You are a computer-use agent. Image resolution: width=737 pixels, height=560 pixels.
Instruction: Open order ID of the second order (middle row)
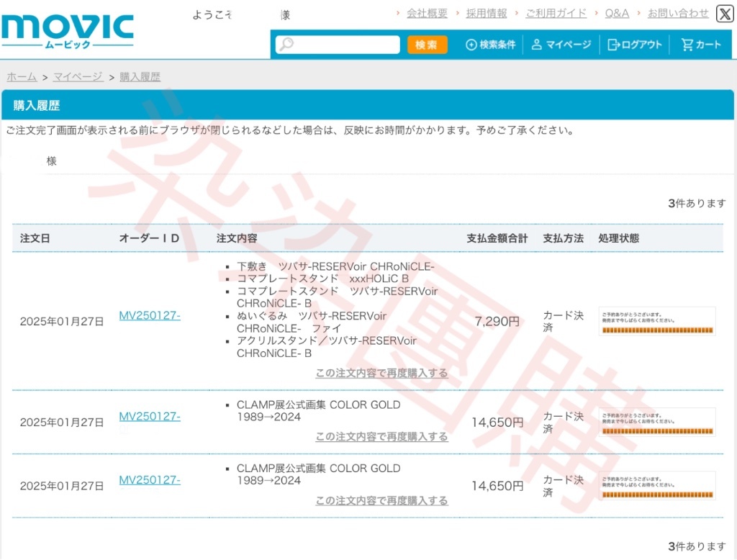click(x=150, y=417)
